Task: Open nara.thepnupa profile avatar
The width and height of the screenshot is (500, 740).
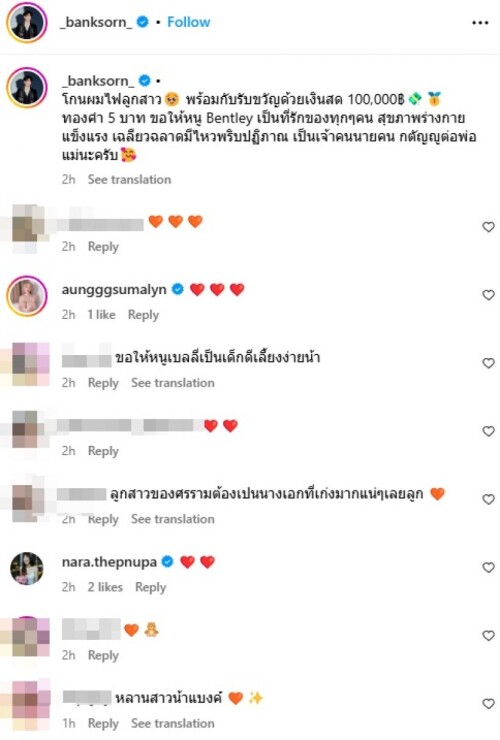Action: (x=27, y=568)
